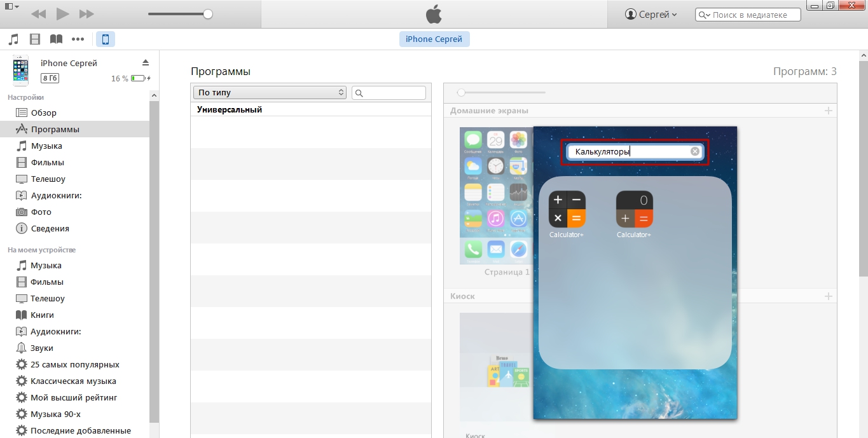
Task: Select the iPhone device button in toolbar
Action: pos(106,39)
